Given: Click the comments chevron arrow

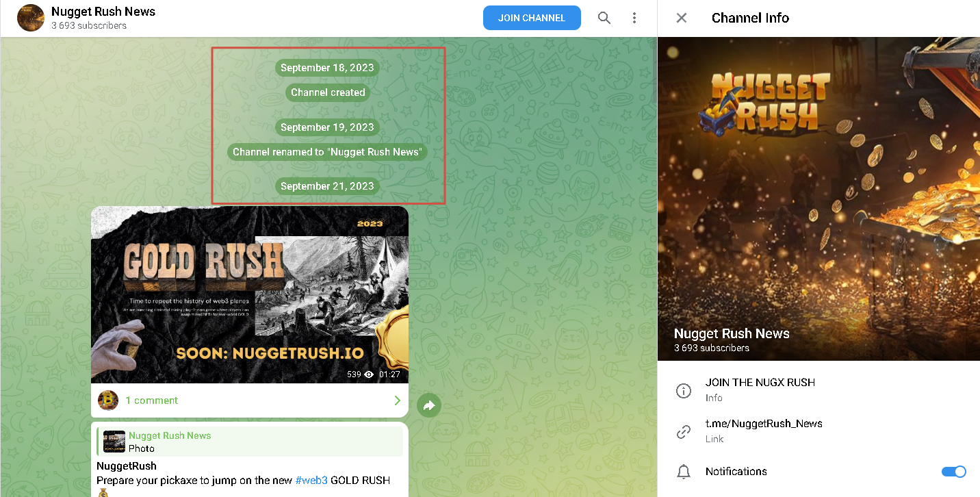Looking at the screenshot, I should 397,400.
